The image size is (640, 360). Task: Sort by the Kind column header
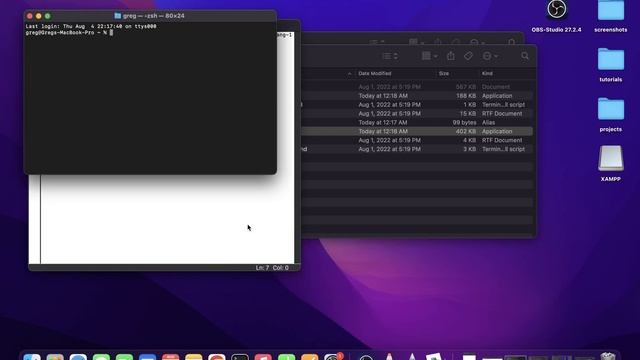point(487,73)
